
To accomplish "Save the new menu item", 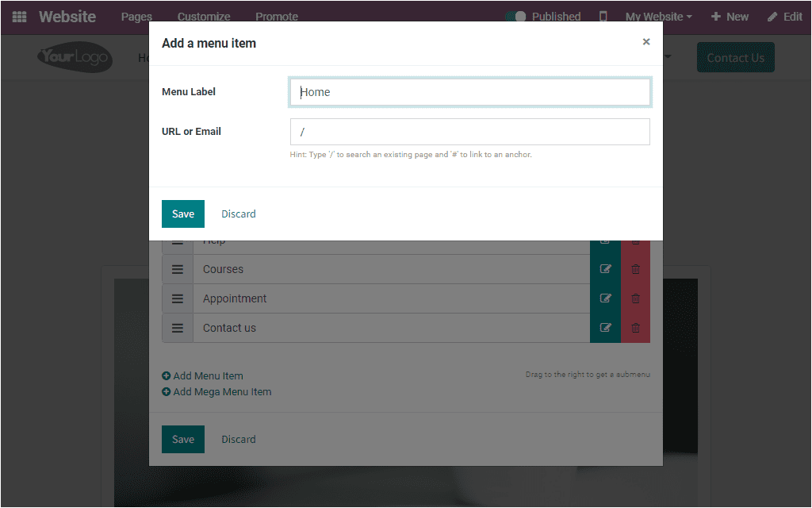I will (x=182, y=214).
